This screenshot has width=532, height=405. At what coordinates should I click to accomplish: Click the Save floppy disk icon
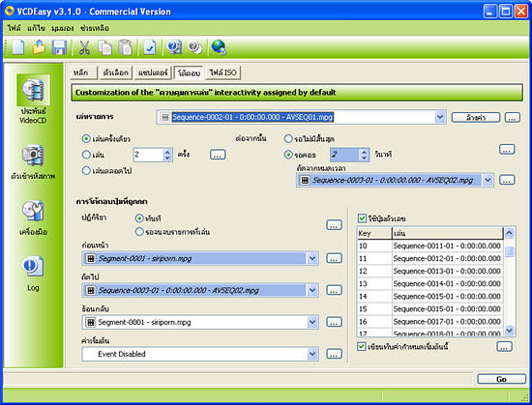(x=59, y=47)
